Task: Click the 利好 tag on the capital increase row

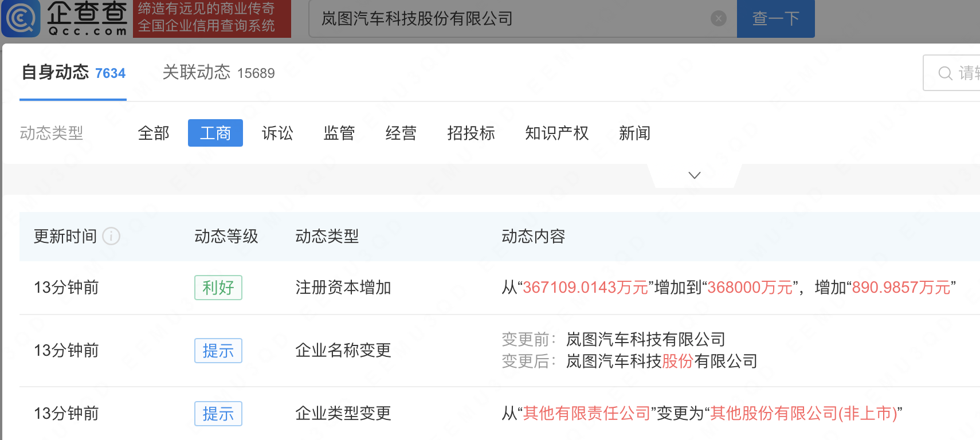Action: (218, 288)
